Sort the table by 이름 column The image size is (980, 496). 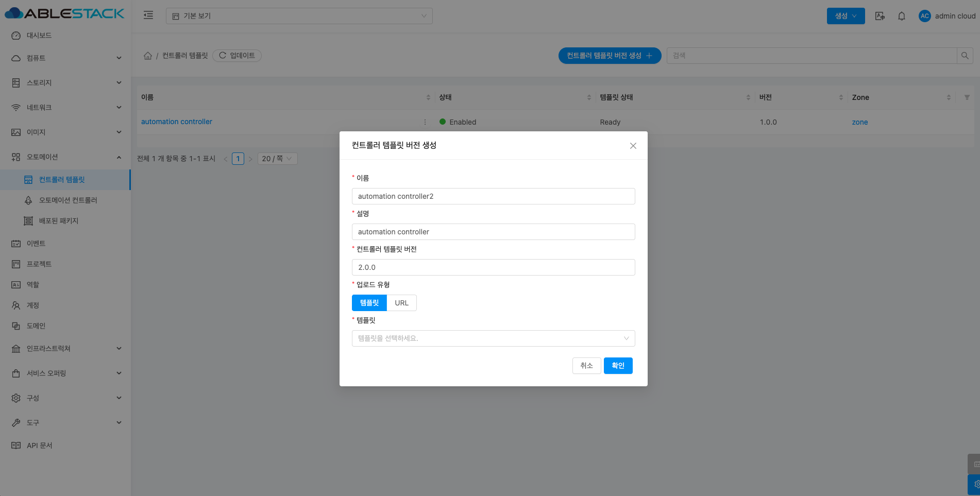428,97
